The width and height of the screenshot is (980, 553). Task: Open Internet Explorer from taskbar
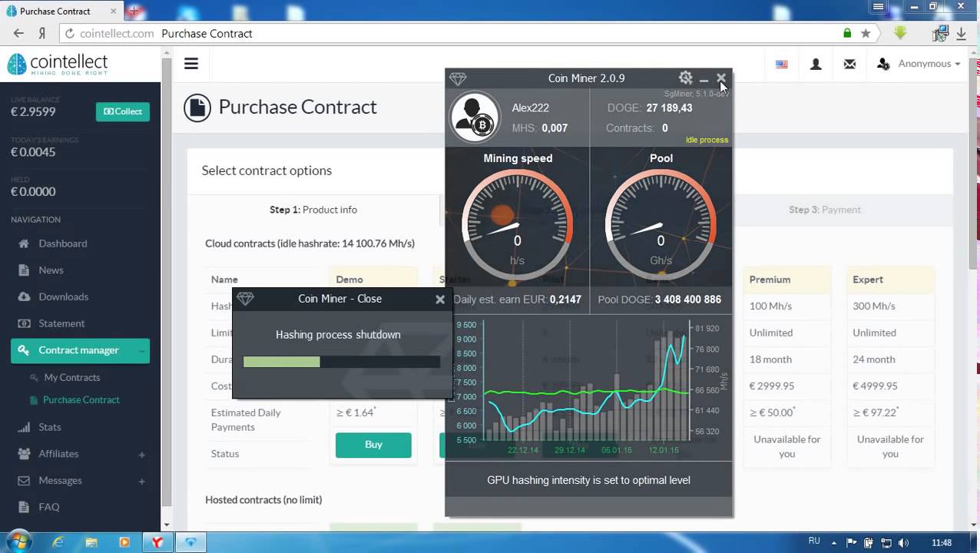click(58, 542)
